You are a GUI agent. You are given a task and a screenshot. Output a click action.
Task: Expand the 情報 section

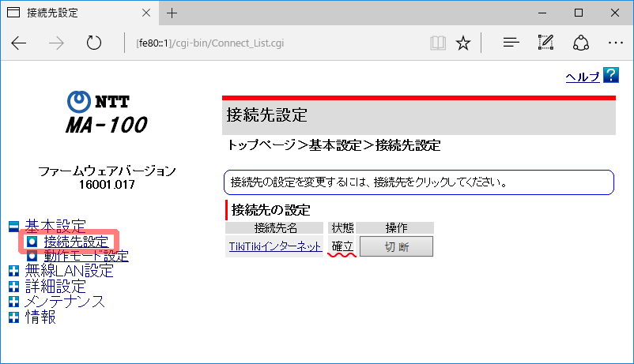(x=13, y=317)
